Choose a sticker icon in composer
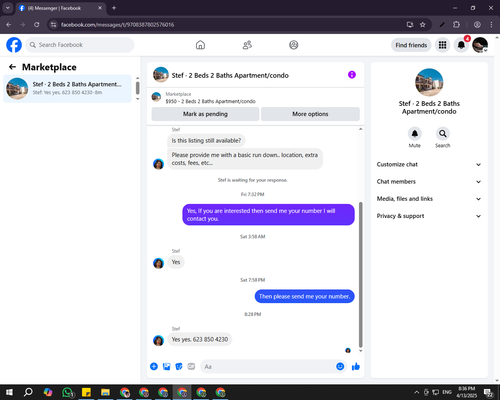500x400 pixels. 179,367
